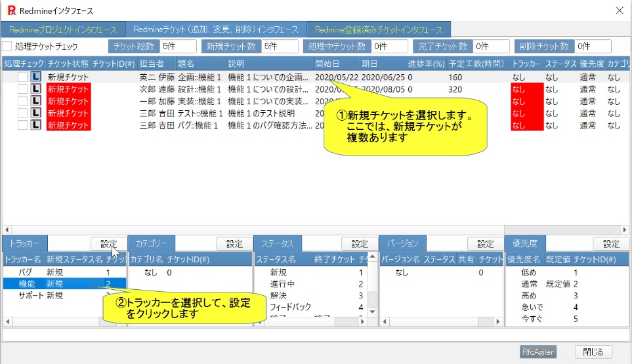Sort by 担当者 column header
The height and width of the screenshot is (364, 632).
tap(156, 64)
